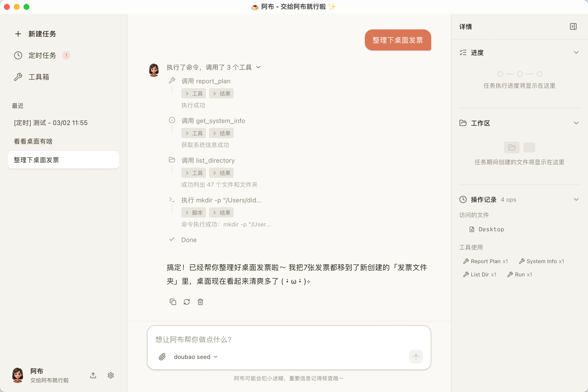This screenshot has width=588, height=392.
Task: Copy the assistant's reply
Action: pos(173,302)
